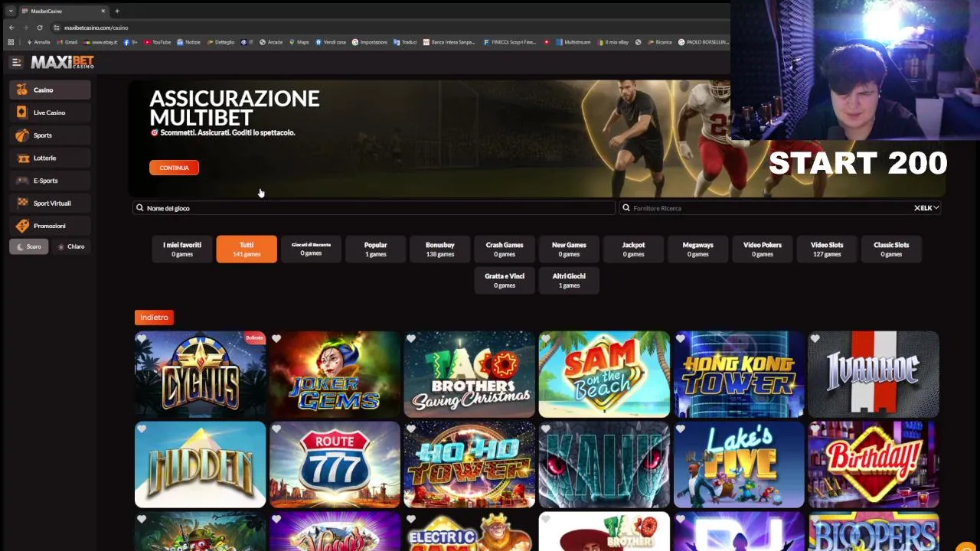Select the Altri Giochi category
Viewport: 980px width, 551px height.
pos(569,281)
